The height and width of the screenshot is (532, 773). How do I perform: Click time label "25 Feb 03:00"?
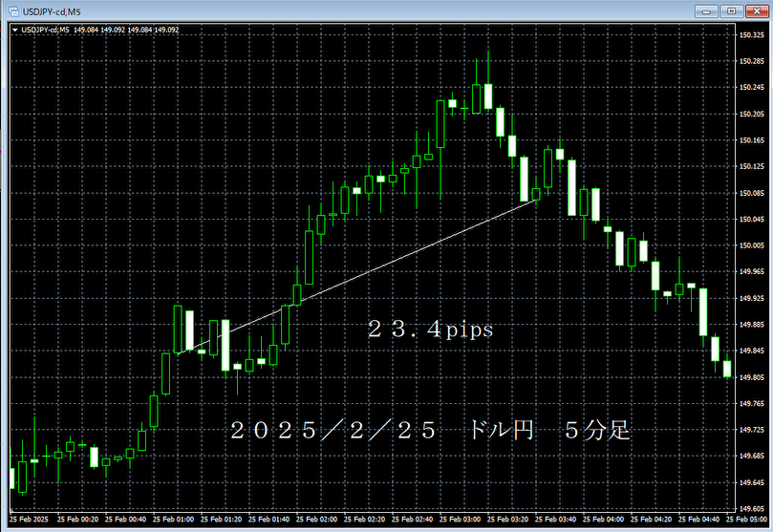click(x=460, y=520)
